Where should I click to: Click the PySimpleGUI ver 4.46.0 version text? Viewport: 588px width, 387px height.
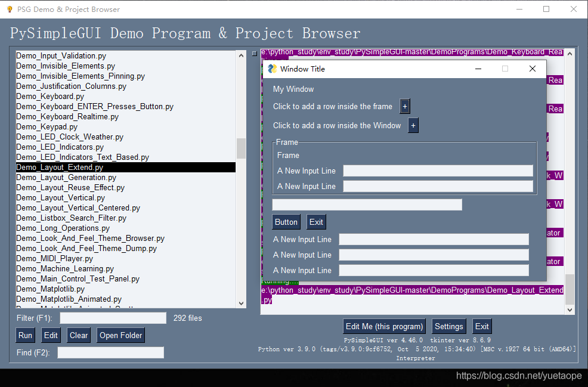tap(383, 340)
